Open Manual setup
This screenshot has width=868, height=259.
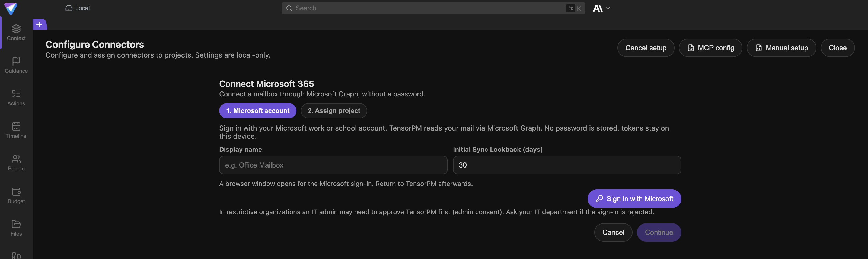(x=781, y=48)
